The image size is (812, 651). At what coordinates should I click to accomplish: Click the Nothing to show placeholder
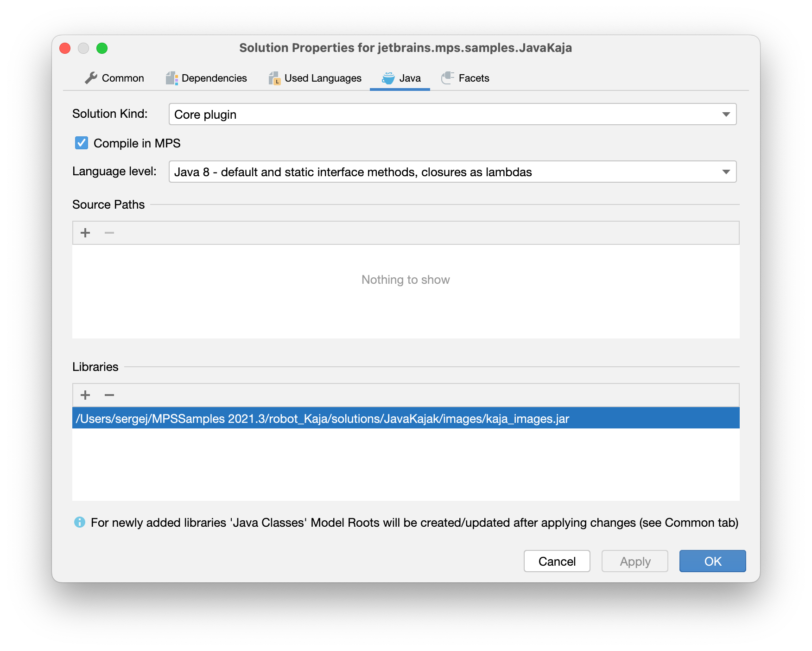coord(406,280)
